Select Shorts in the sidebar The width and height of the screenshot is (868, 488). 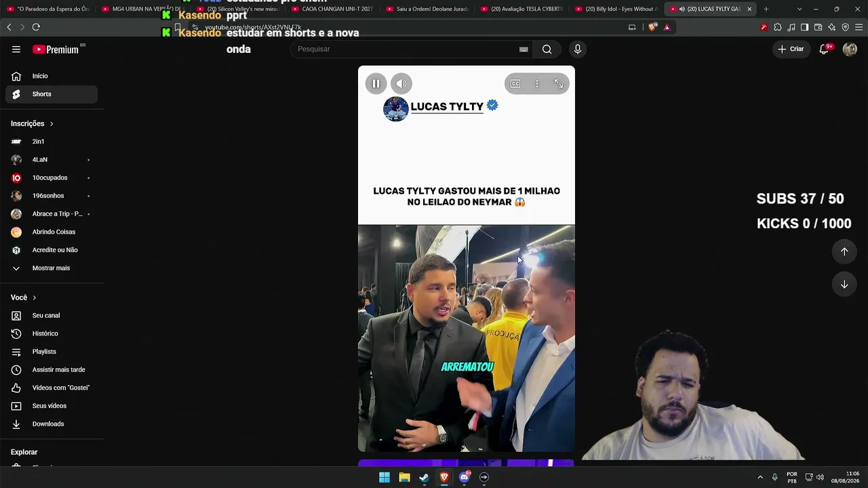pos(52,94)
